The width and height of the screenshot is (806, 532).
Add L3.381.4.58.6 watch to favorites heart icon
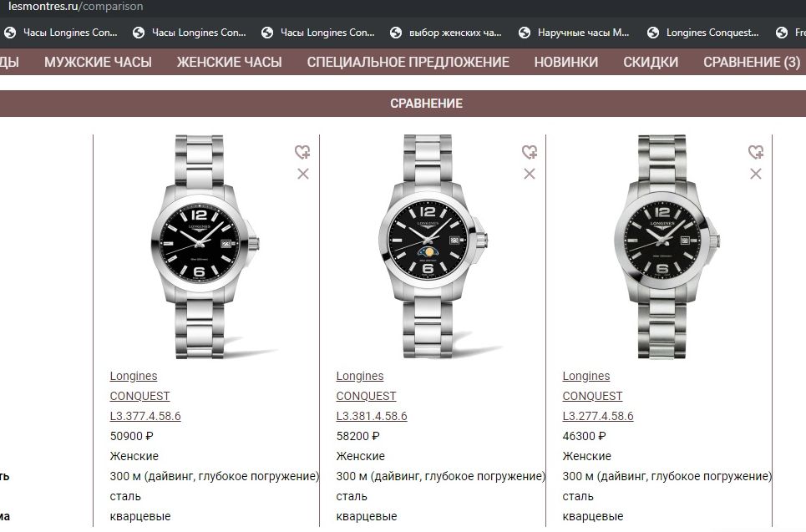pos(530,152)
